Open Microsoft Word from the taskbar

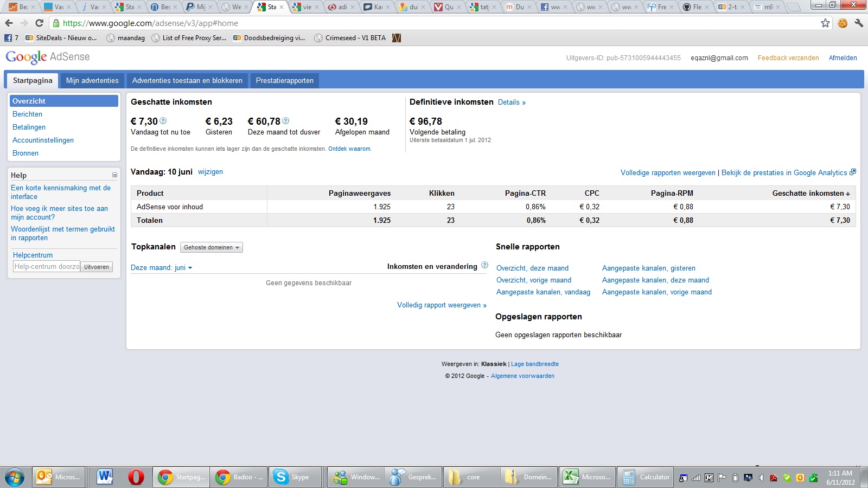click(105, 477)
